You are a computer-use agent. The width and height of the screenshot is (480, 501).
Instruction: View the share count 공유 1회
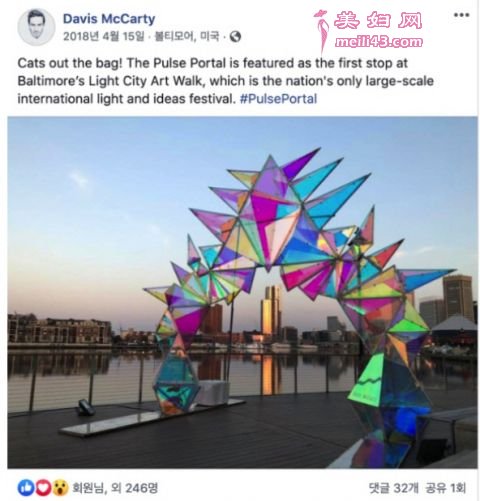coord(445,488)
